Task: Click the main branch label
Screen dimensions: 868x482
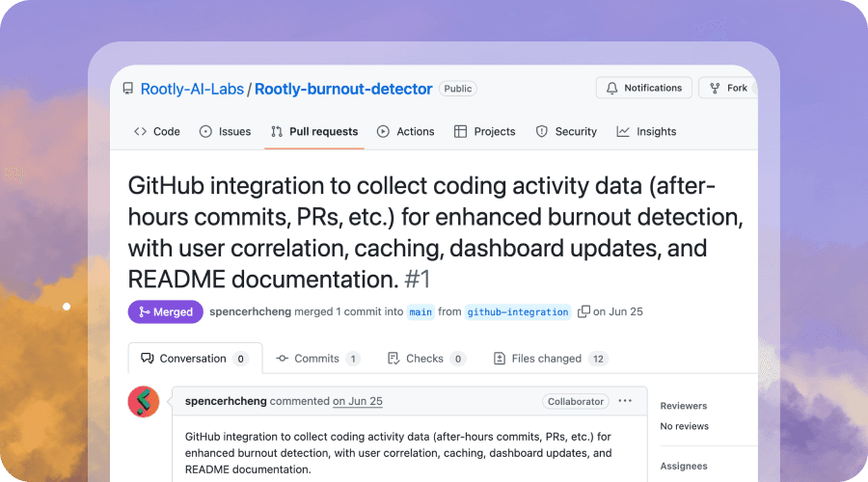Action: click(420, 312)
